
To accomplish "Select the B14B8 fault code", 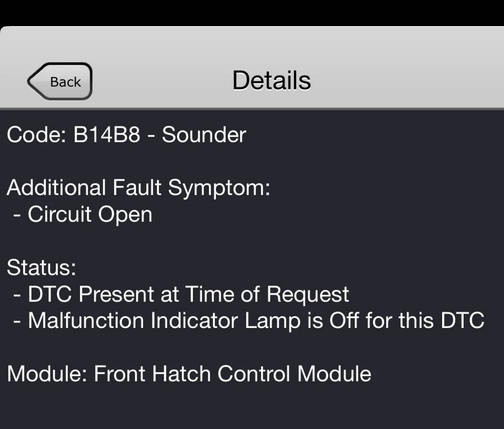I will pyautogui.click(x=107, y=135).
